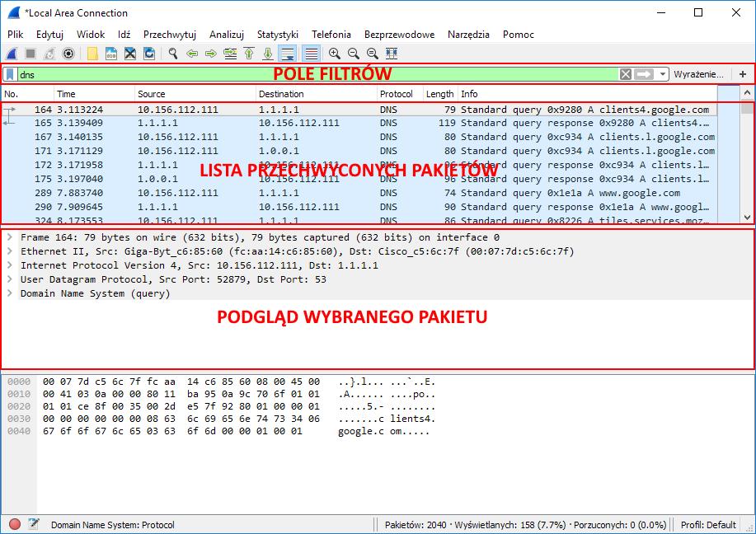Select packet 289 query www.google.com
This screenshot has height=534, width=756.
pyautogui.click(x=359, y=193)
